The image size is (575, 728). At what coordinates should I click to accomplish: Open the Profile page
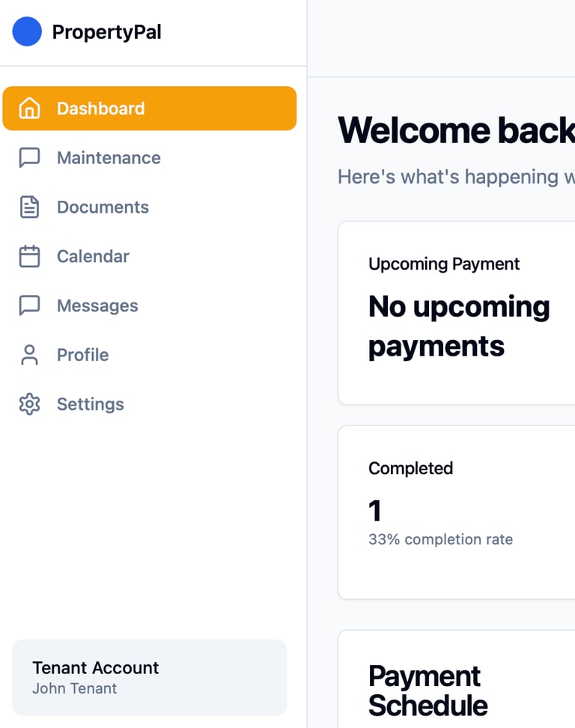[150, 355]
